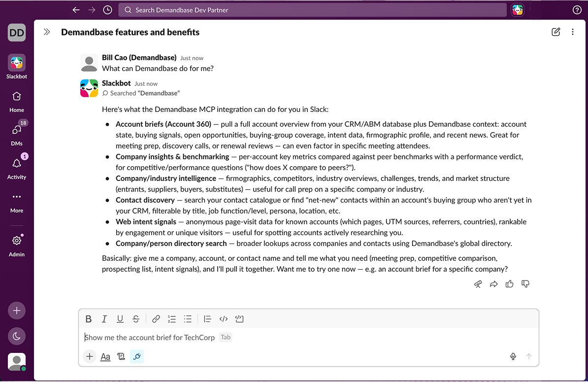Open the Admin settings gear
Screen dimensions: 588x382
[x=17, y=246]
